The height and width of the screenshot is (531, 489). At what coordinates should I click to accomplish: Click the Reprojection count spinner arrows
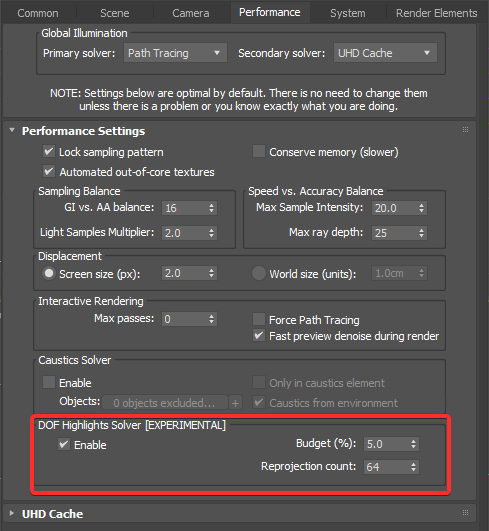pyautogui.click(x=413, y=467)
